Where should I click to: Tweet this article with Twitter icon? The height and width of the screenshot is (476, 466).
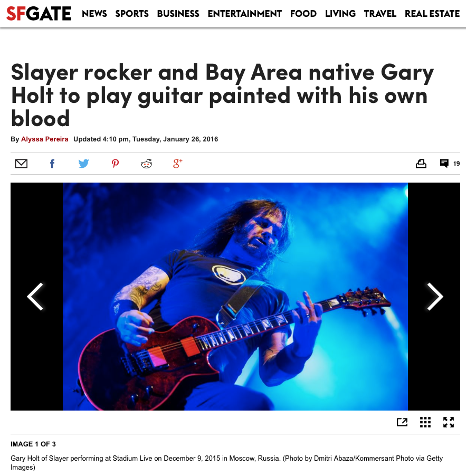pos(83,164)
